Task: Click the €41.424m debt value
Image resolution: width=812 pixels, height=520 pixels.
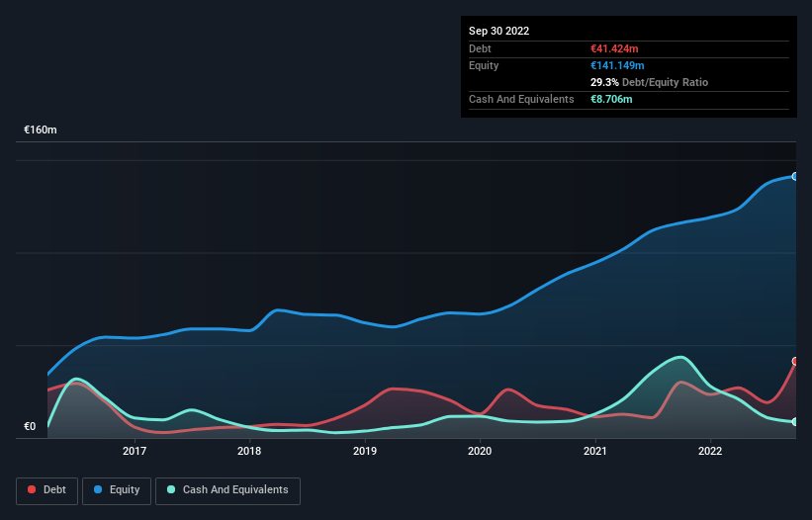Action: [x=615, y=48]
